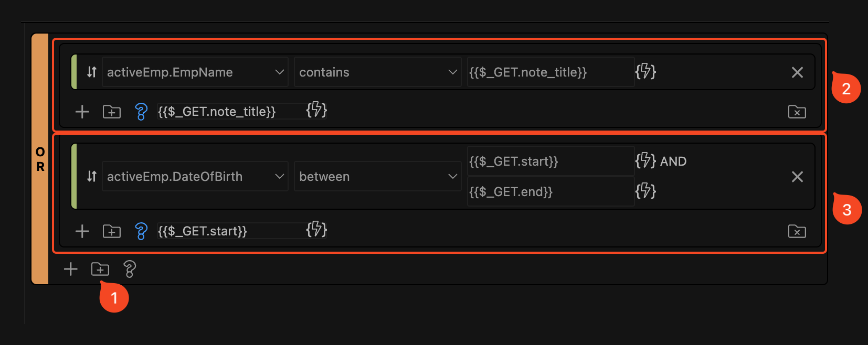Open the between operator dropdown
868x345 pixels.
pos(377,176)
